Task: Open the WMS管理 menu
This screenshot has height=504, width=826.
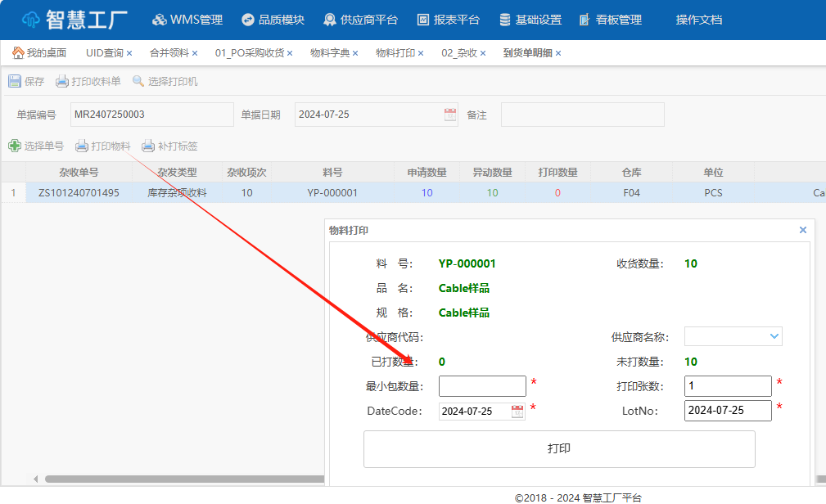Action: (x=187, y=20)
